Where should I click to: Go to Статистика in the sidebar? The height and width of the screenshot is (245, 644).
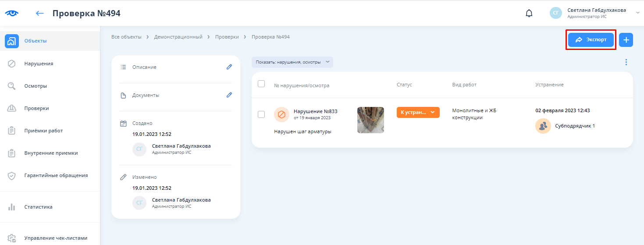[38, 207]
